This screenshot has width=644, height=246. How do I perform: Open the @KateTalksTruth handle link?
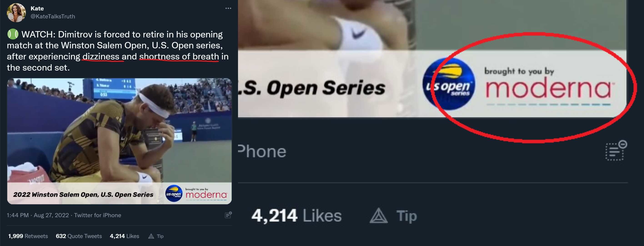coord(53,17)
